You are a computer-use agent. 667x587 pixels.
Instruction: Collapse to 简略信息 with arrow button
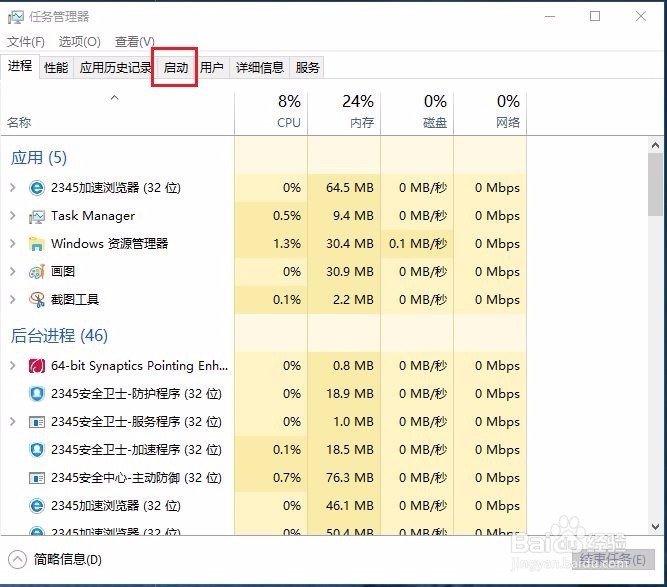[17, 559]
